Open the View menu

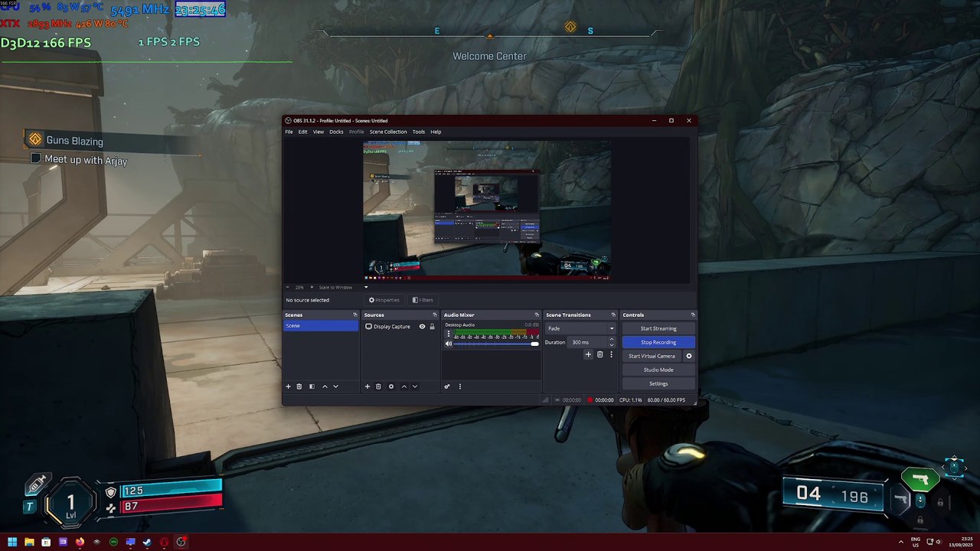318,132
